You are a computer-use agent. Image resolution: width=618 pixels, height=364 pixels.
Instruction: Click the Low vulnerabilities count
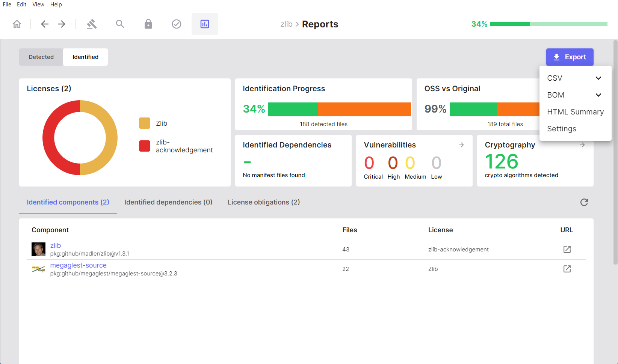tap(437, 163)
